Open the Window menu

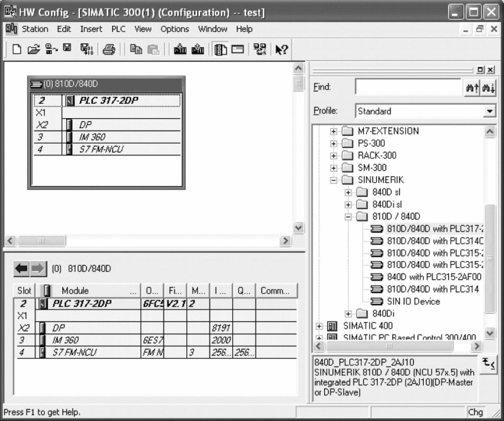click(213, 29)
